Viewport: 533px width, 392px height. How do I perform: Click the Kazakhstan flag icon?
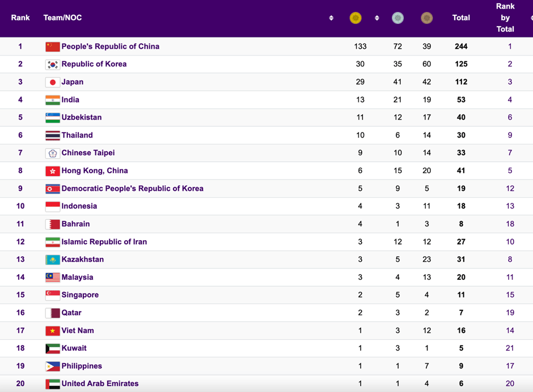(53, 259)
